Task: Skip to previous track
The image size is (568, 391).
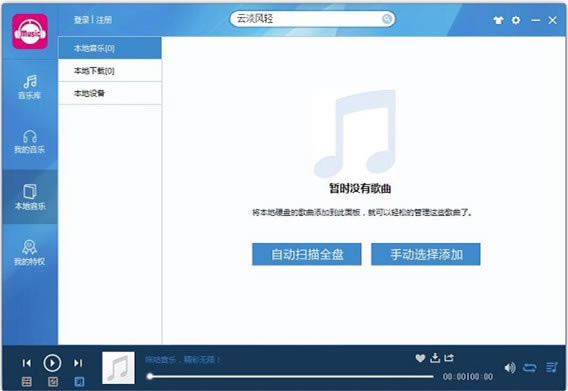Action: (26, 363)
